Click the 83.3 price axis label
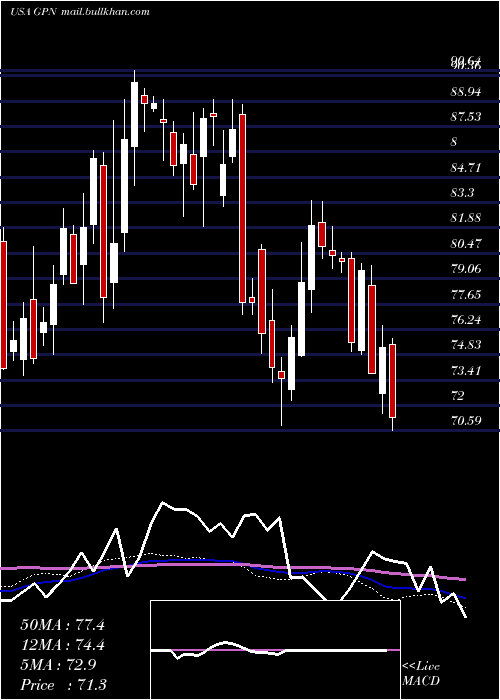Viewport: 500px width, 700px height. [x=462, y=193]
